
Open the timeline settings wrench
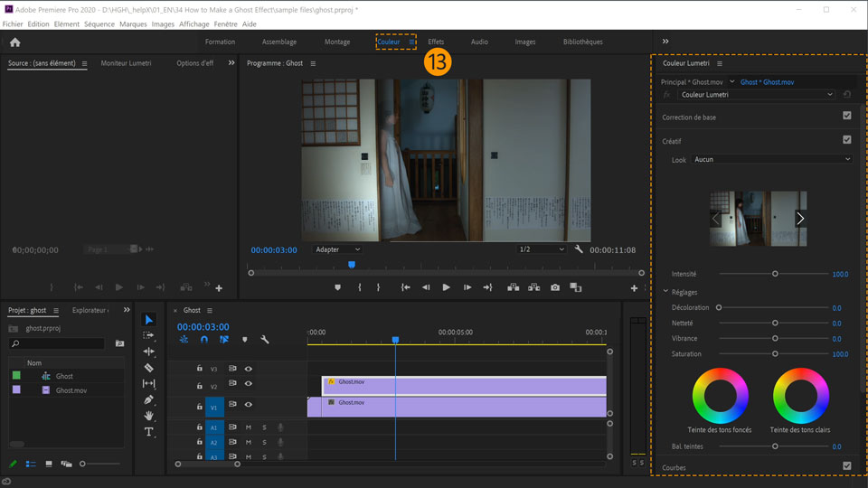265,340
